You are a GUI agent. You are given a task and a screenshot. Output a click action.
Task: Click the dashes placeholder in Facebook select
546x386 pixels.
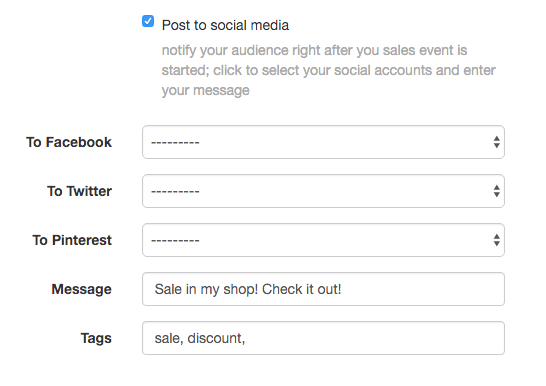(175, 142)
